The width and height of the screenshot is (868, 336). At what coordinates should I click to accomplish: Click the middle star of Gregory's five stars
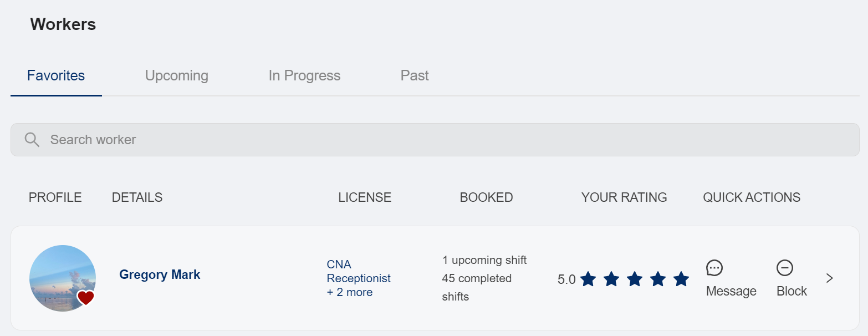[x=635, y=279]
